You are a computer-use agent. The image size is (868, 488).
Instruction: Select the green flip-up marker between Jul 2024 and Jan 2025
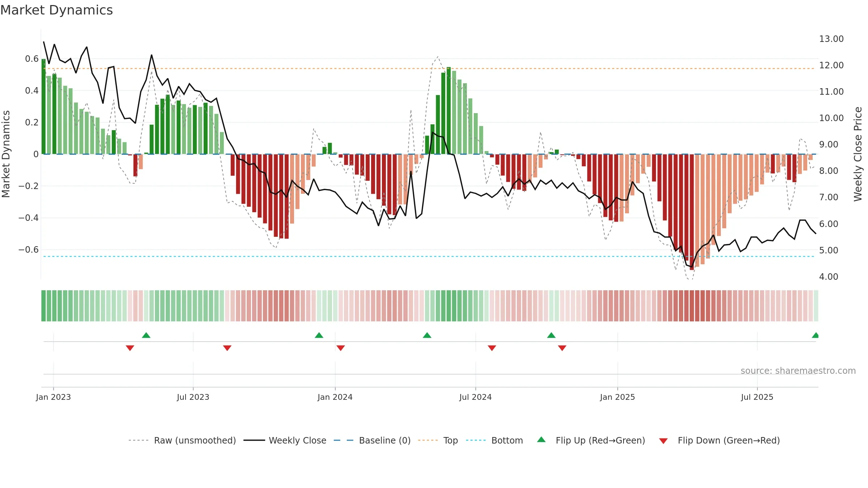tap(551, 335)
